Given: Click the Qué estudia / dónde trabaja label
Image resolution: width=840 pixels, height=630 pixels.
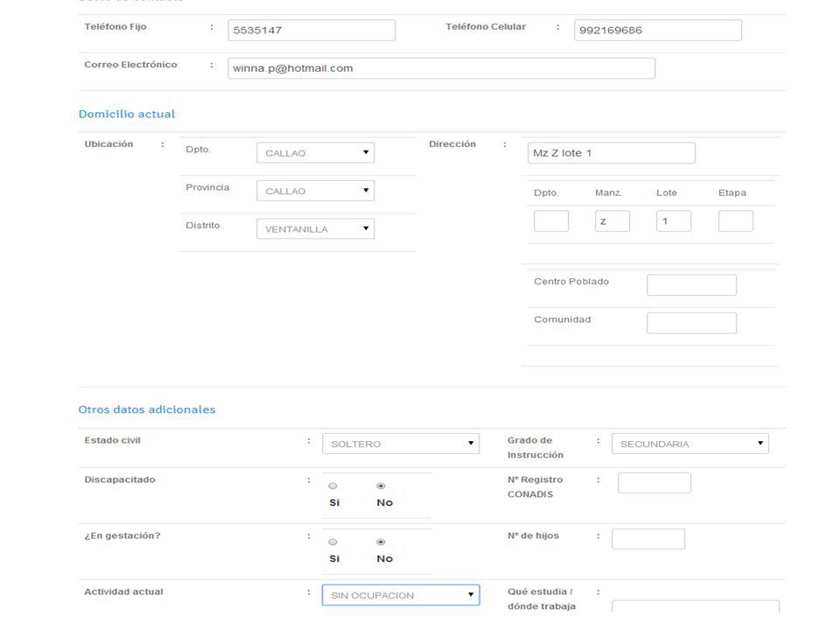Looking at the screenshot, I should pos(542,598).
